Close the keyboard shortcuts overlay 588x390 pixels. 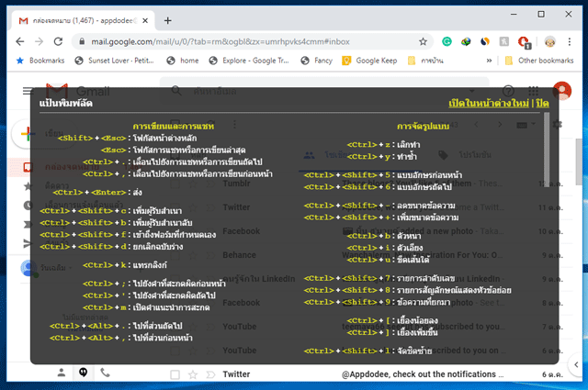tap(542, 103)
